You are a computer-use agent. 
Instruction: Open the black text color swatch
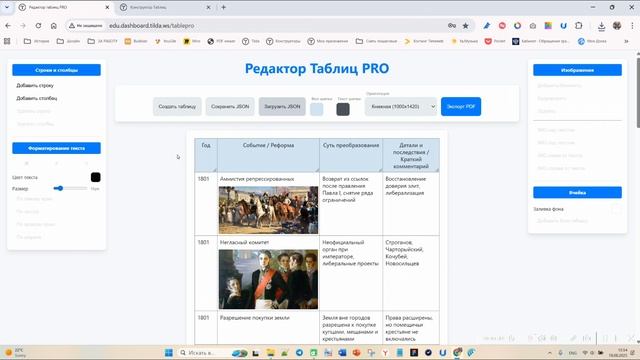(x=96, y=177)
